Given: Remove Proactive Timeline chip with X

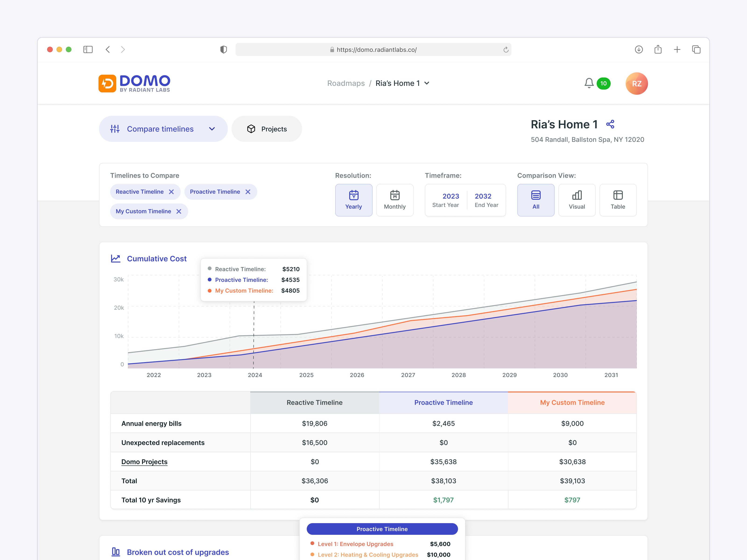Looking at the screenshot, I should point(248,192).
